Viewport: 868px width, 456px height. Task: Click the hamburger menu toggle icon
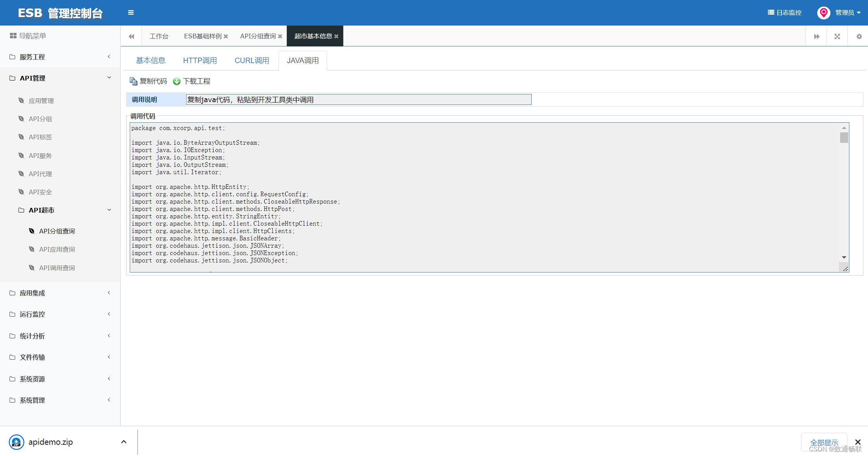[x=131, y=13]
